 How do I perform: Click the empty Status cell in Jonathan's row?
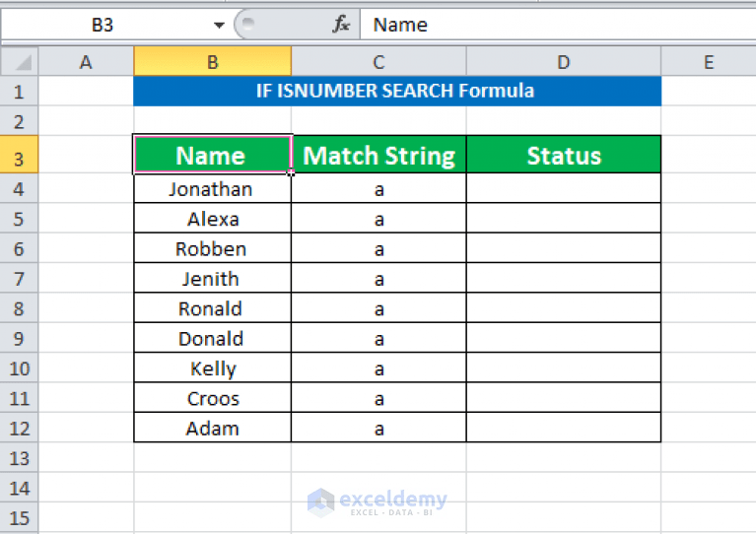click(x=564, y=188)
